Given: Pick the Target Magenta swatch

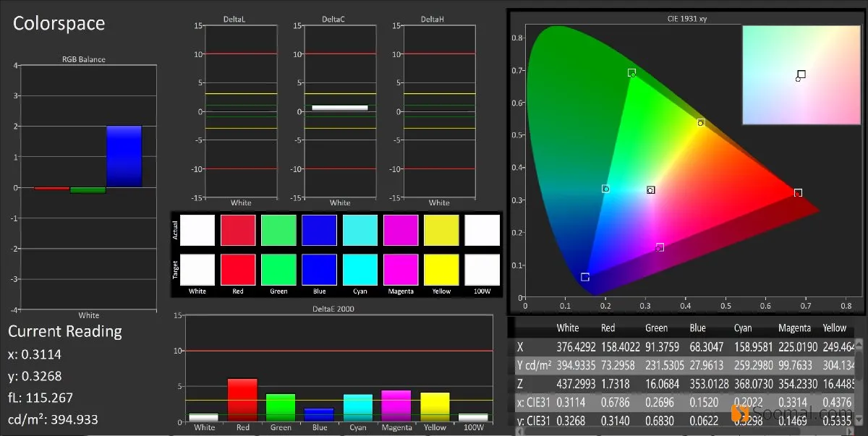Looking at the screenshot, I should pos(400,270).
